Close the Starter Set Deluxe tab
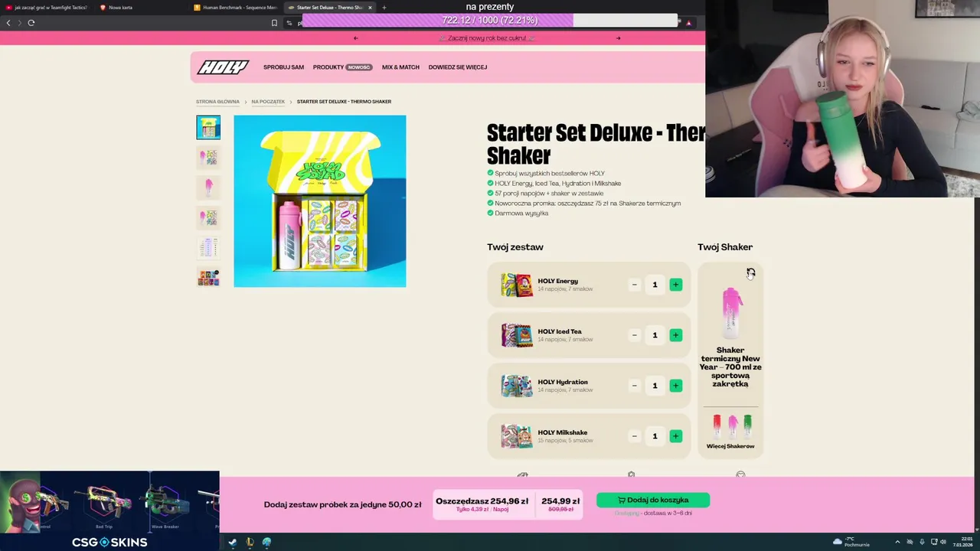This screenshot has width=980, height=551. coord(370,8)
